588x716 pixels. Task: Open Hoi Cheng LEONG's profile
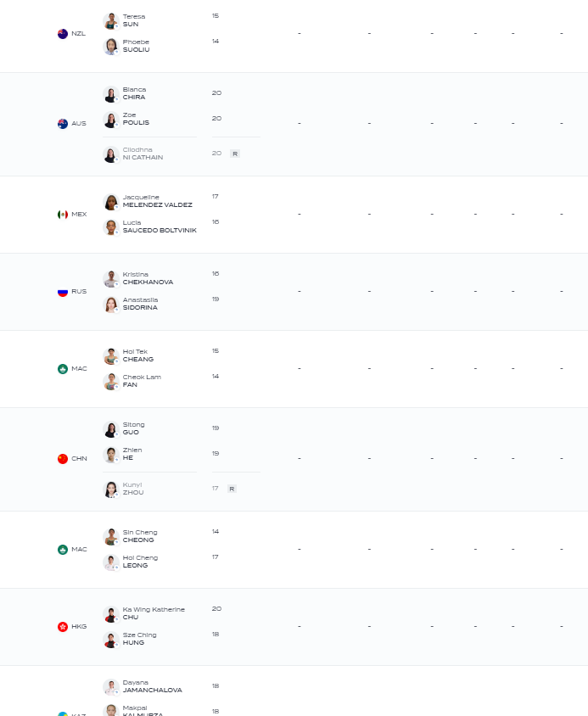(140, 562)
